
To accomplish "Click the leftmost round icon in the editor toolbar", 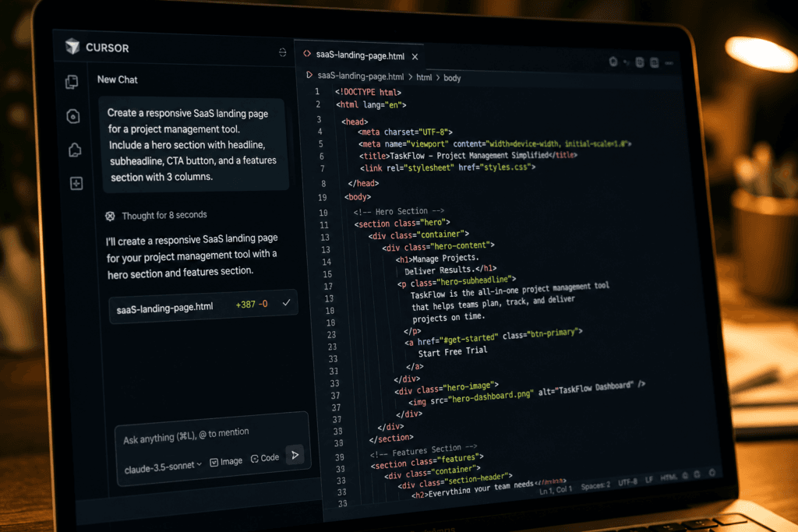I will click(613, 62).
